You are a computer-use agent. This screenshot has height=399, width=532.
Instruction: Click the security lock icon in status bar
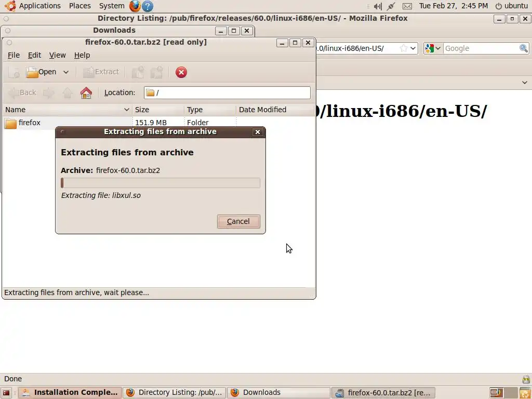tap(526, 379)
